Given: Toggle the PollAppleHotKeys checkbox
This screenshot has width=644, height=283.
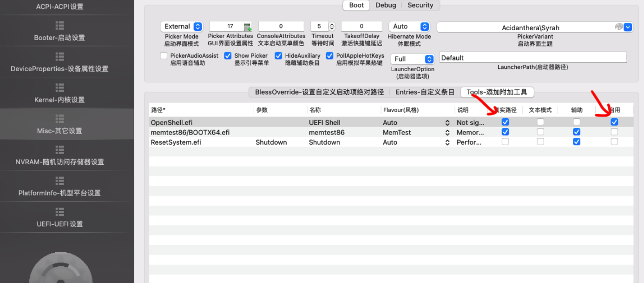Looking at the screenshot, I should pyautogui.click(x=329, y=56).
